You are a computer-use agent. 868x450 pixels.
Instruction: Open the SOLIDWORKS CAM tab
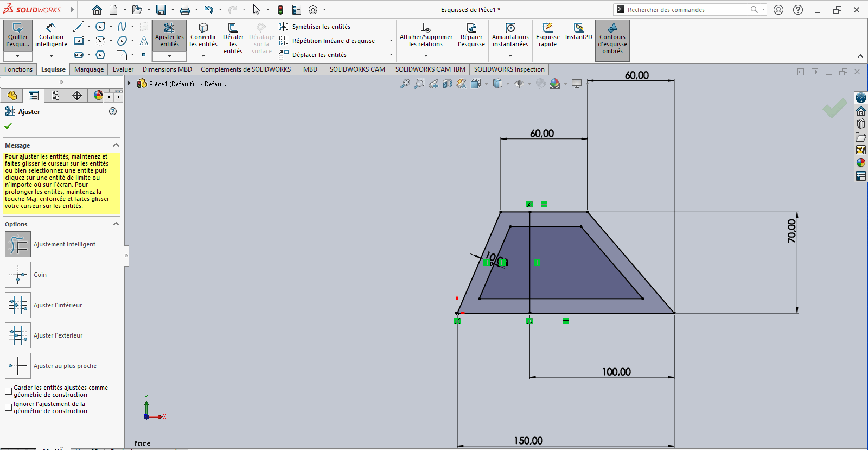coord(357,69)
